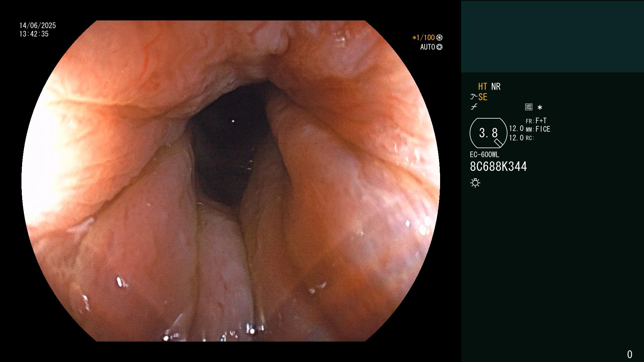This screenshot has width=644, height=362.
Task: Click the RC: label
Action: pyautogui.click(x=530, y=138)
